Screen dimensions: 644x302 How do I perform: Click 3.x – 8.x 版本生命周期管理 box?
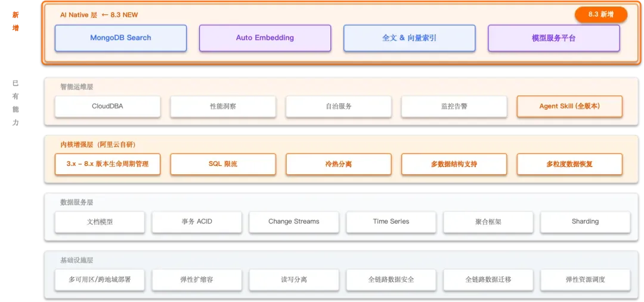107,164
